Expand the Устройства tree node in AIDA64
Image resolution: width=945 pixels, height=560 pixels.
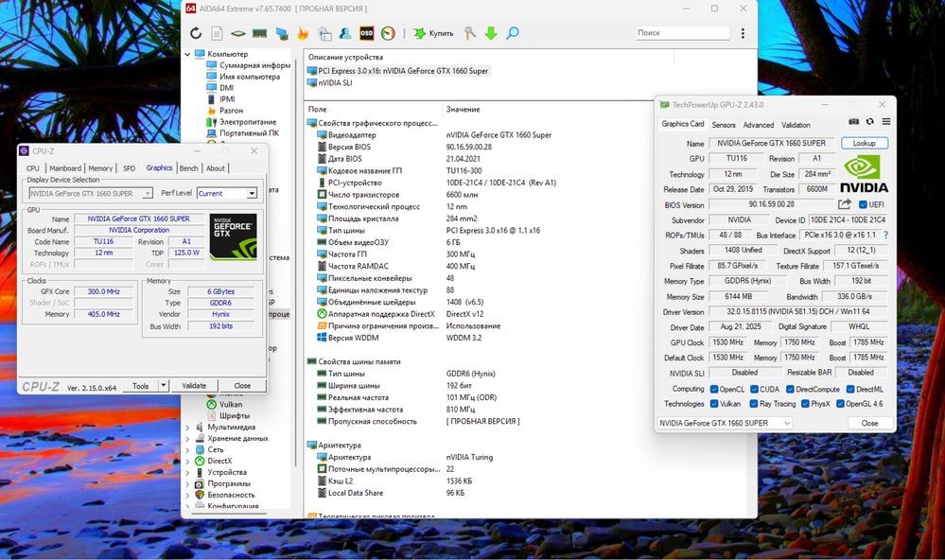187,473
